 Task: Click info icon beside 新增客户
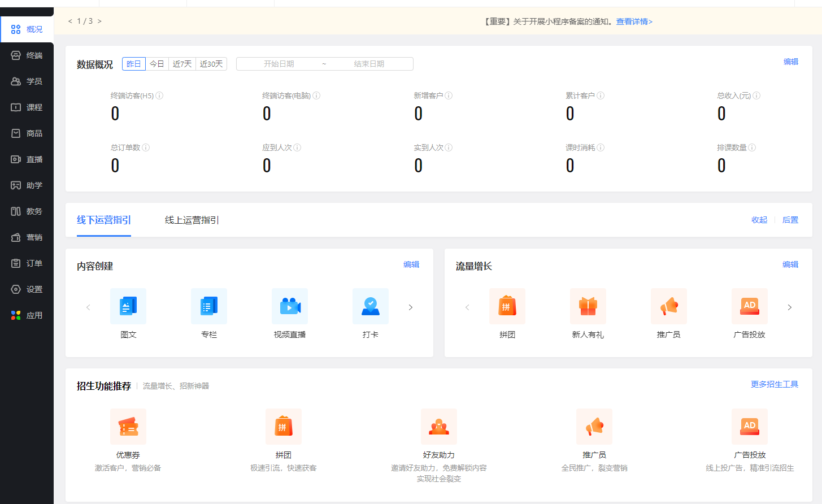449,95
